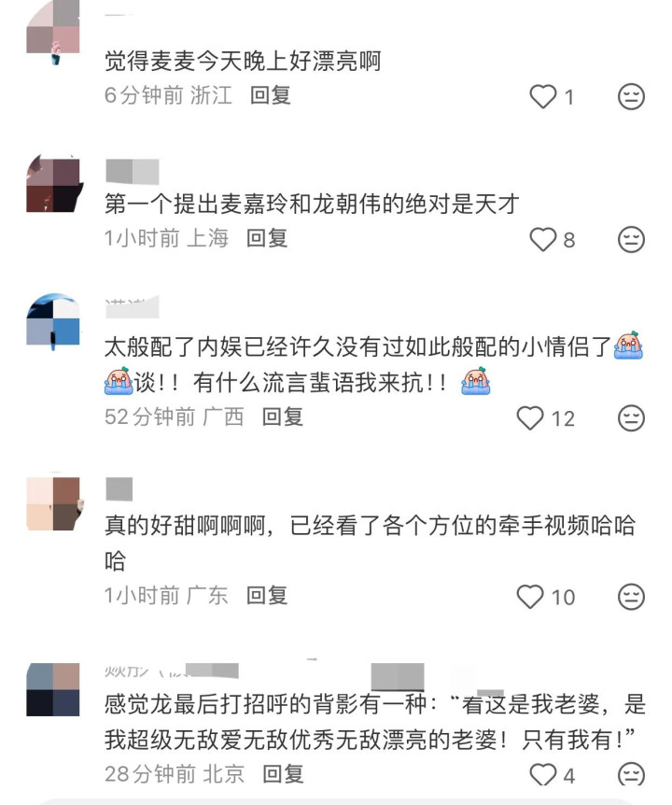Like the 牵手视频 comment from 广东
The image size is (672, 805).
click(x=530, y=597)
